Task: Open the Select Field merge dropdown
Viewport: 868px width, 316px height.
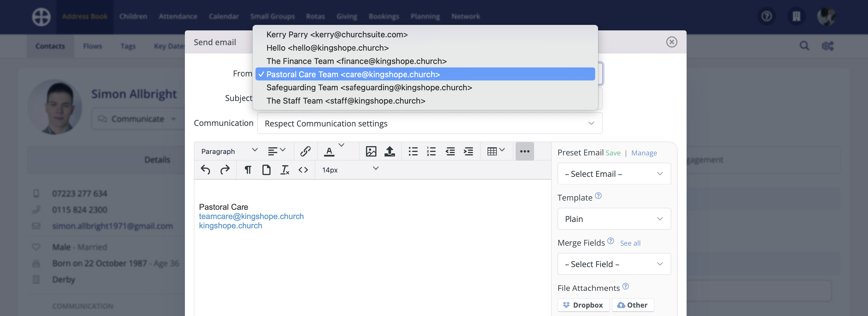Action: coord(614,264)
